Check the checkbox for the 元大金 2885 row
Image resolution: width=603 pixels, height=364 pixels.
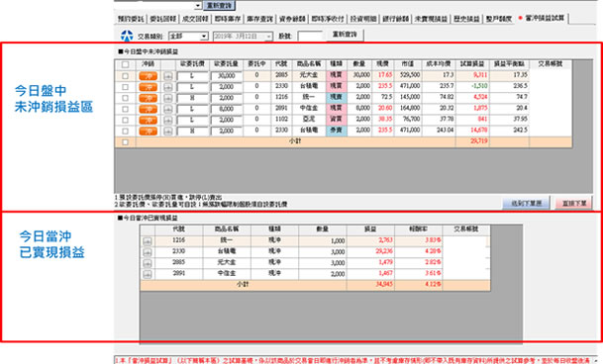125,76
